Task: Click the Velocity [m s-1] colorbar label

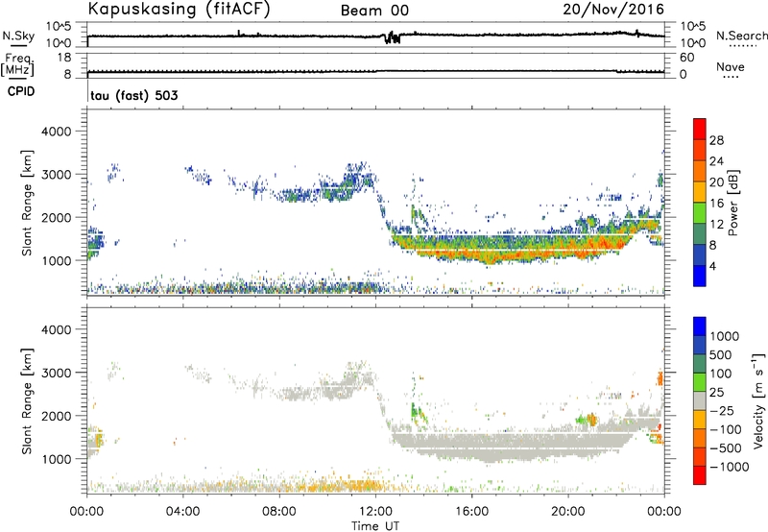Action: [758, 400]
